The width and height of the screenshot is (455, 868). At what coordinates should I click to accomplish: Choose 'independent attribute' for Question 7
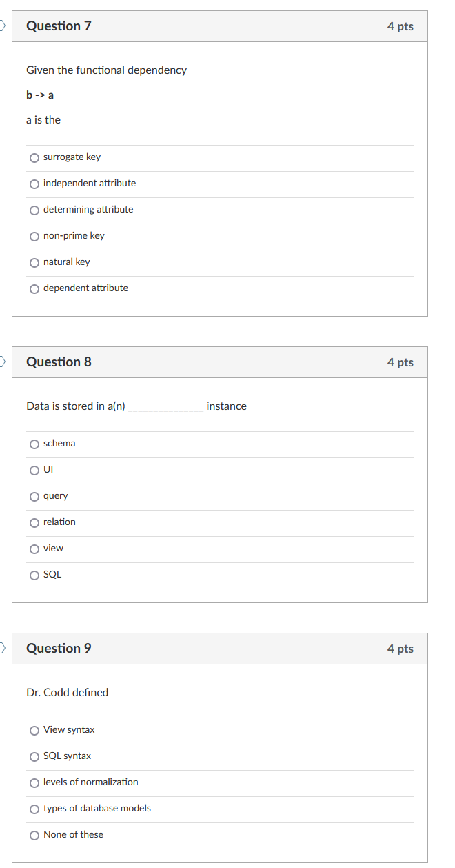(x=34, y=184)
